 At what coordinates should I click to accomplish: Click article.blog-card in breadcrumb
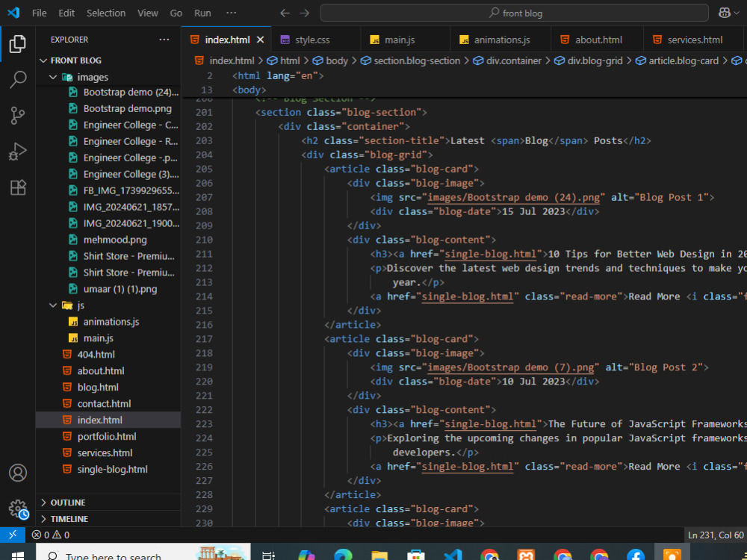pos(677,61)
